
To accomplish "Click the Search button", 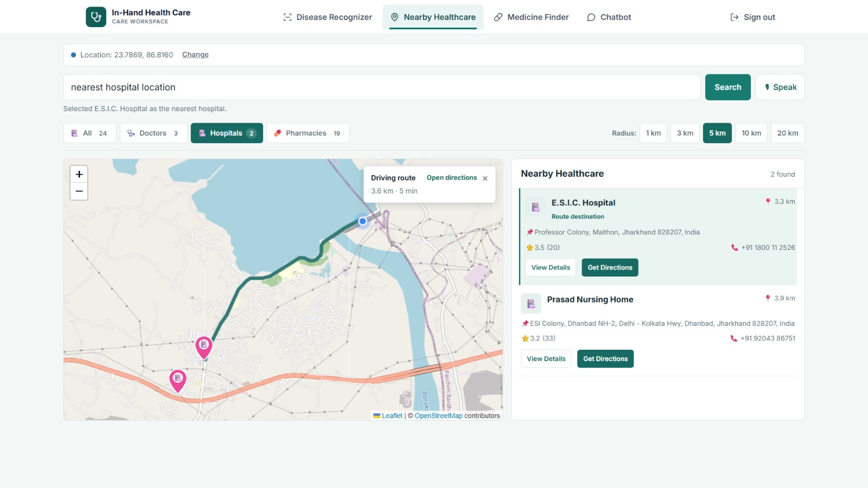I will (728, 87).
